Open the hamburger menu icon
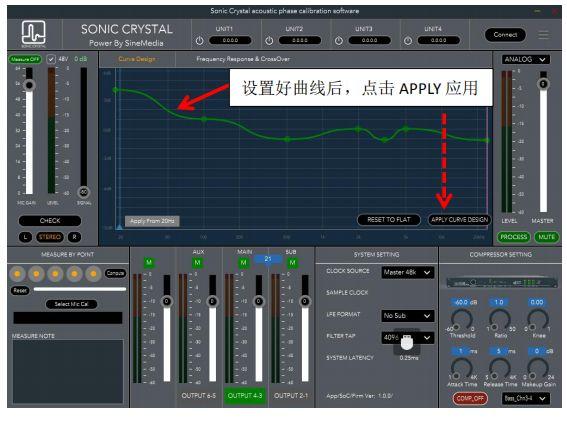Screen dimensions: 567x429 543,35
